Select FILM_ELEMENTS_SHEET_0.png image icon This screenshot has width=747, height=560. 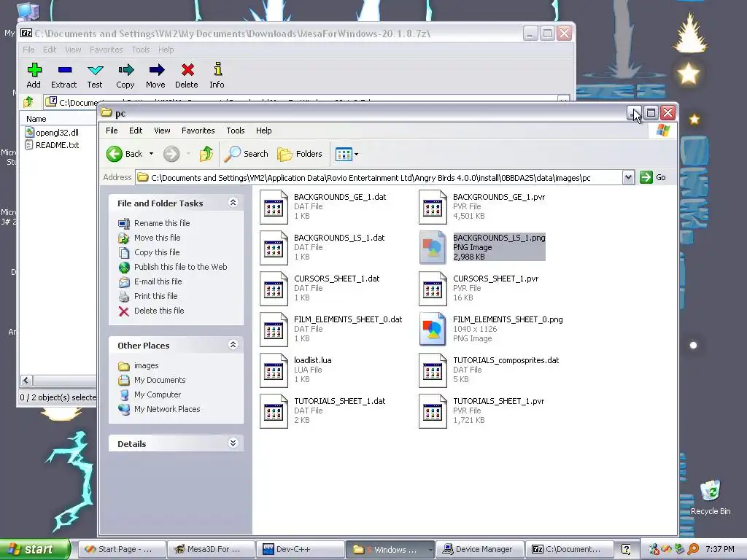click(433, 330)
